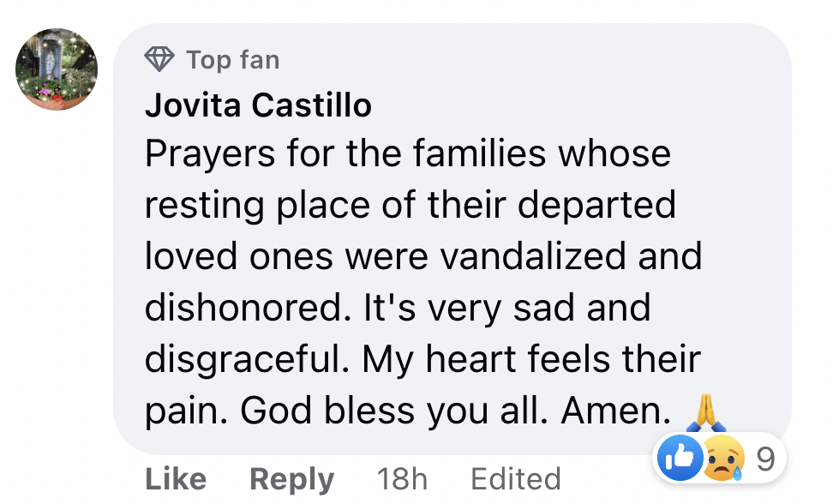Click the Top fan diamond badge icon

click(x=159, y=60)
